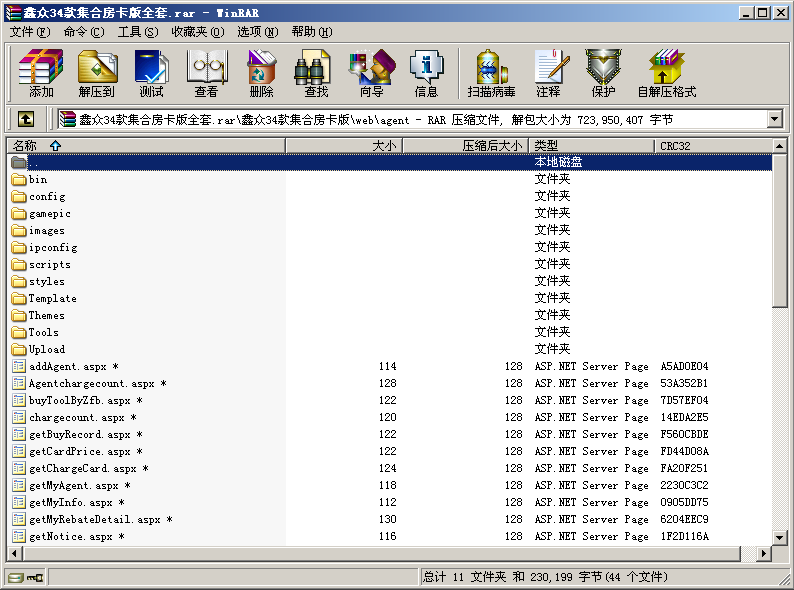Run the 测试 (Test) archive tool
This screenshot has width=794, height=590.
[152, 74]
